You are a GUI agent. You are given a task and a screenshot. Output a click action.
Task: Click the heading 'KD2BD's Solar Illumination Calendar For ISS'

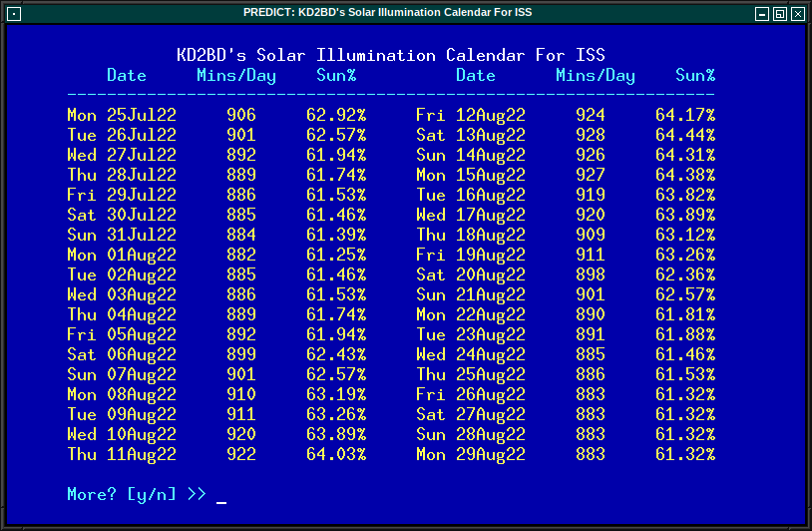pos(391,55)
